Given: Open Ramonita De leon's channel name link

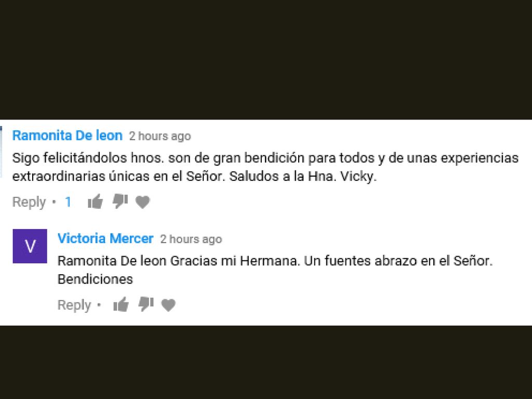Looking at the screenshot, I should point(67,136).
